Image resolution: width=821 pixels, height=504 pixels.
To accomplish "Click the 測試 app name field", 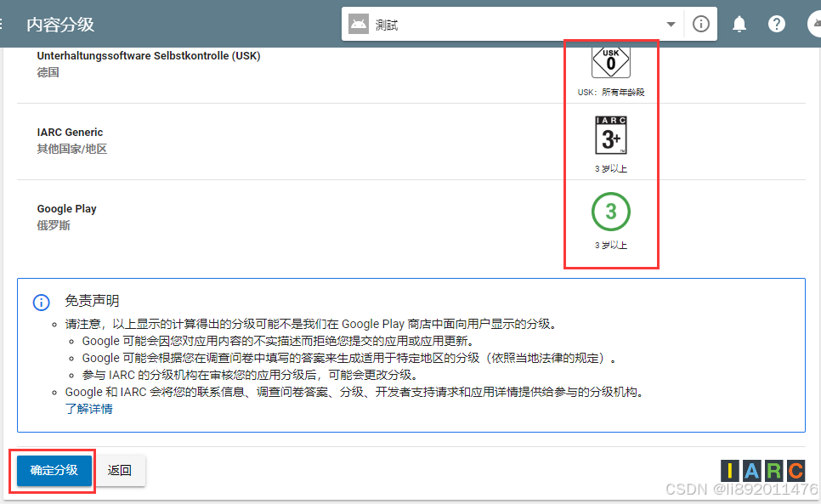I will pyautogui.click(x=512, y=24).
